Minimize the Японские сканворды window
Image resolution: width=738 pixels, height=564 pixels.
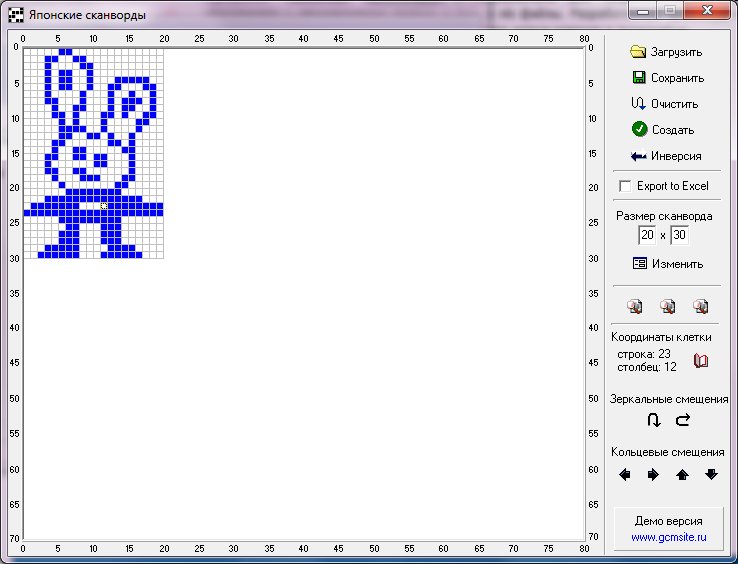(643, 10)
